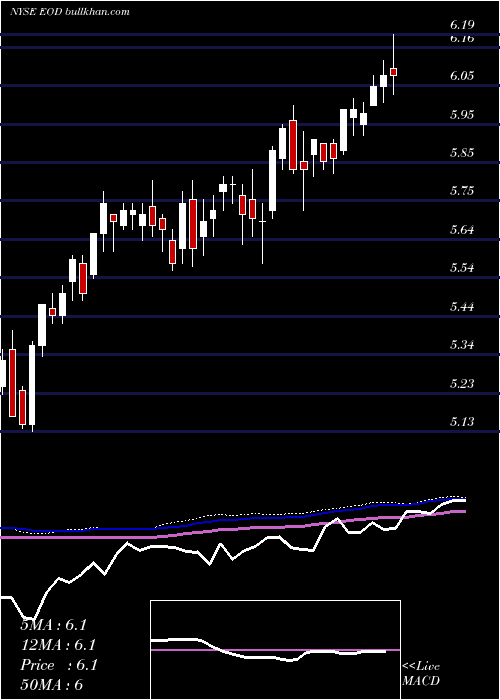Screen dimensions: 500x700
Task: Click the Price : 6.1 readout
Action: pos(58,665)
